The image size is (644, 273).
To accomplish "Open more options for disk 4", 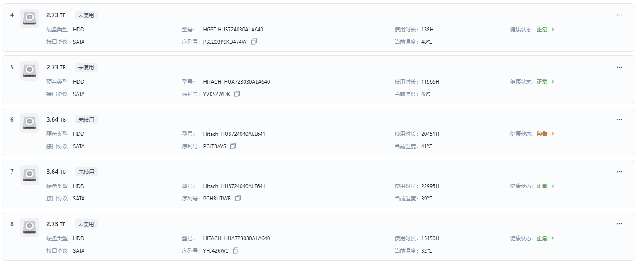I will (x=620, y=15).
